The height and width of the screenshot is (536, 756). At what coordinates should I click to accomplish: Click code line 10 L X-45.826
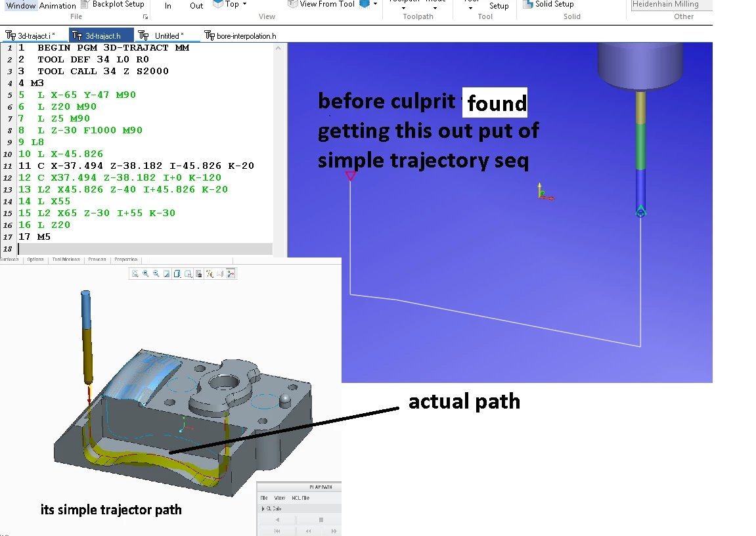(x=60, y=154)
